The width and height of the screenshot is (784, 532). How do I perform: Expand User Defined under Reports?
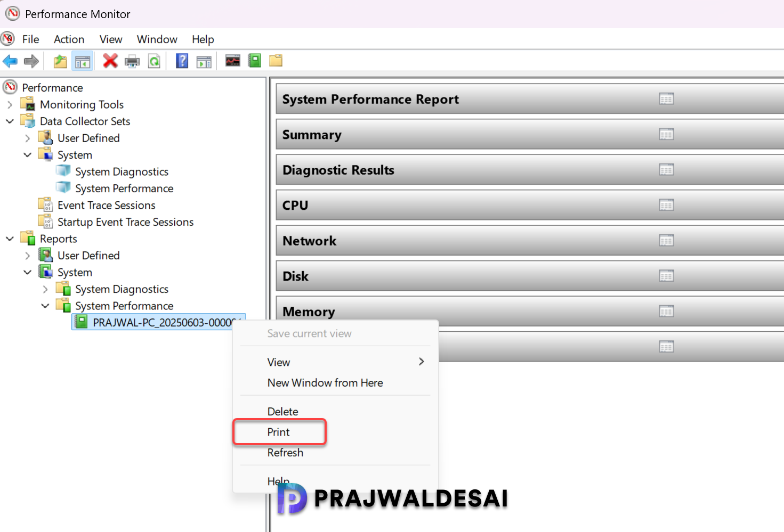(28, 256)
